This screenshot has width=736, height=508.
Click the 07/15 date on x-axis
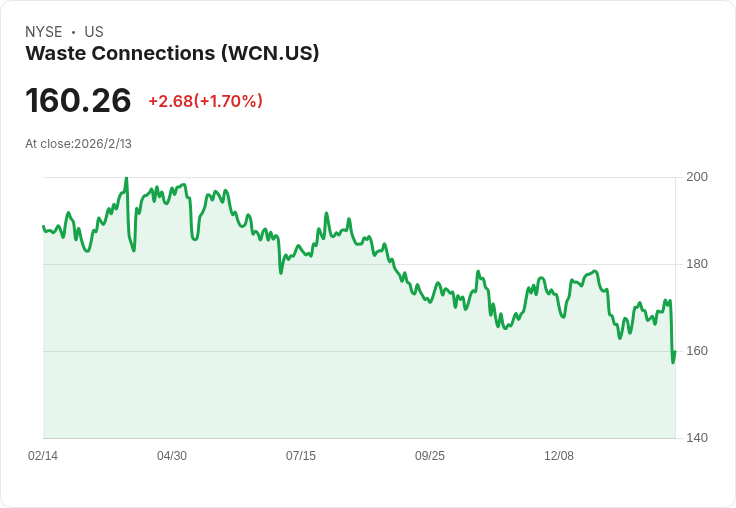click(x=301, y=456)
